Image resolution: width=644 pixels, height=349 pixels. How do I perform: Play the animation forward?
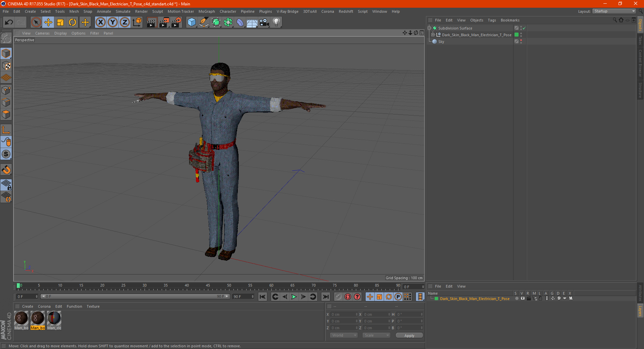[294, 297]
